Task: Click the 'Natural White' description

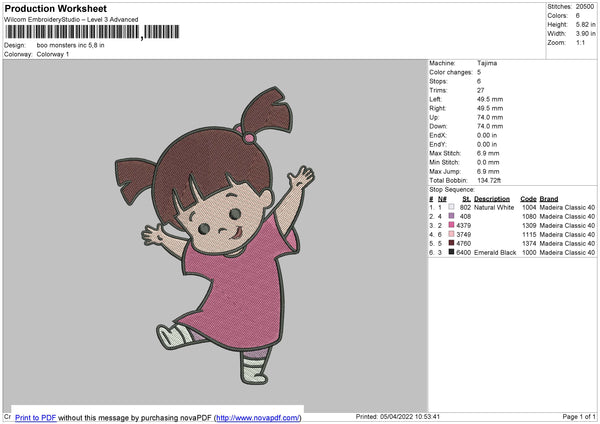Action: tap(494, 207)
